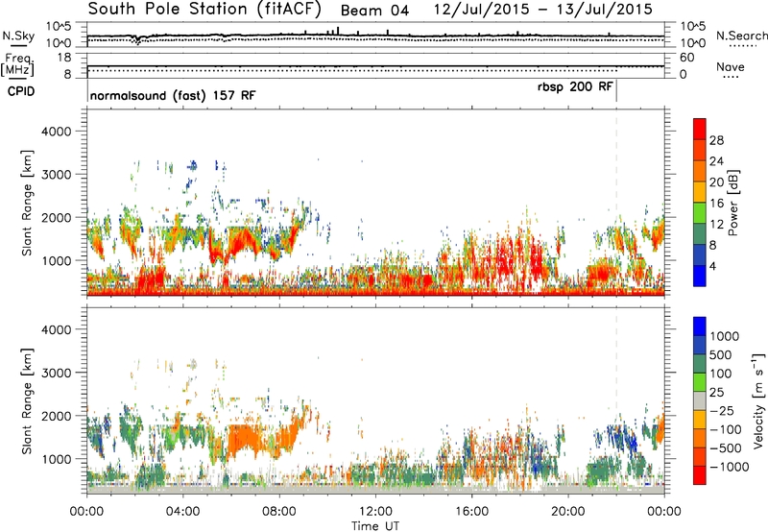Click the 'rbsp 200 RF' text
This screenshot has height=532, width=768.
click(x=575, y=87)
